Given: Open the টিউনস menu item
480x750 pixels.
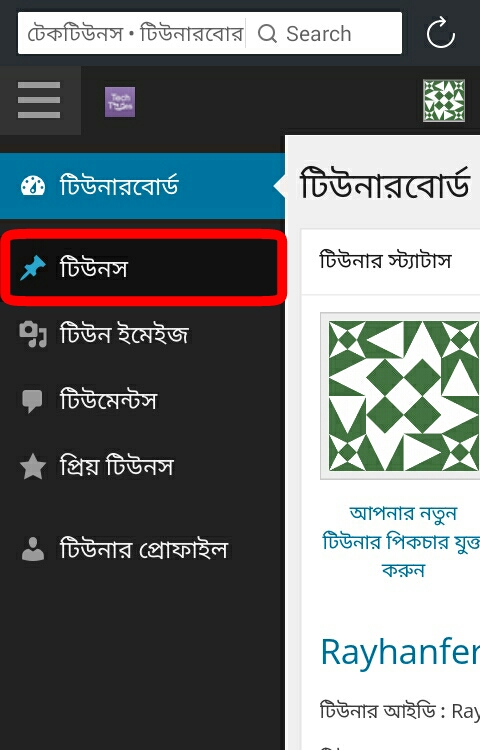Looking at the screenshot, I should 142,268.
